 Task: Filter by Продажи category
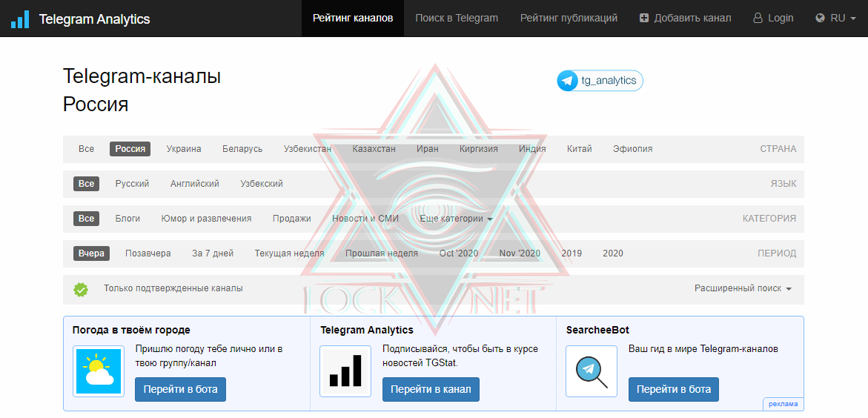tap(292, 219)
